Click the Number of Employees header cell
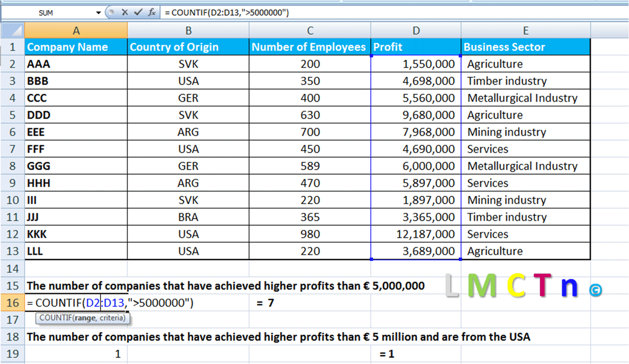The height and width of the screenshot is (364, 629). (x=310, y=47)
